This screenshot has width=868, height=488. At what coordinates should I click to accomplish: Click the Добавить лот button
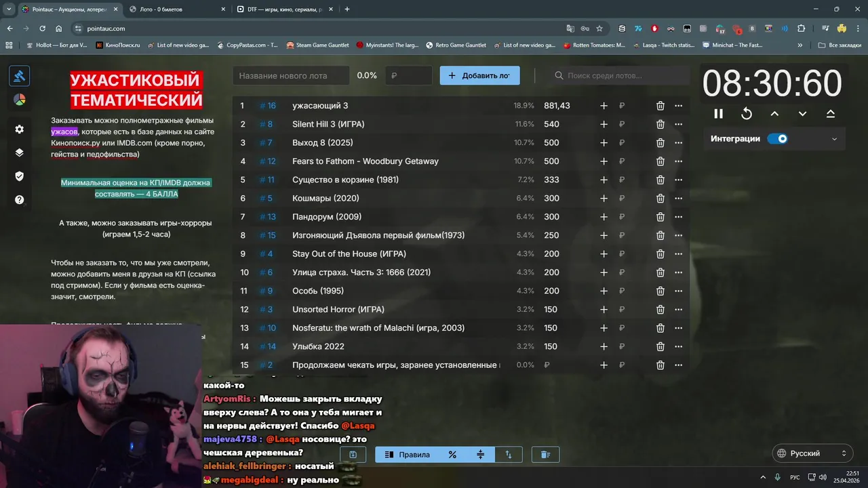(x=479, y=75)
